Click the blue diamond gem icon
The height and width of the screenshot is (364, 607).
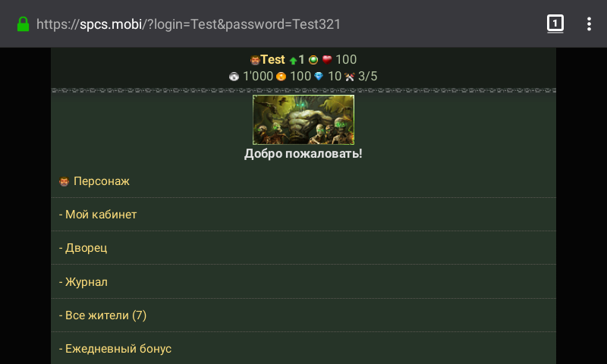click(319, 77)
